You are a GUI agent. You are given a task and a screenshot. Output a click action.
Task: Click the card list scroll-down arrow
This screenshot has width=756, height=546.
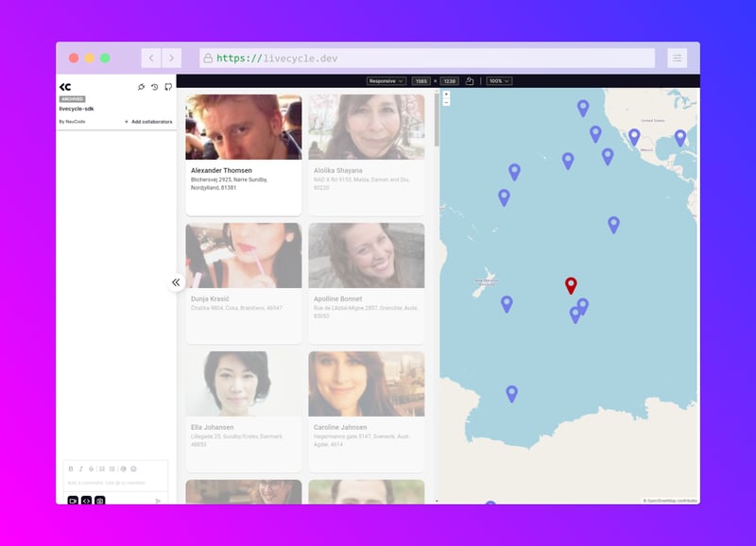(x=437, y=502)
